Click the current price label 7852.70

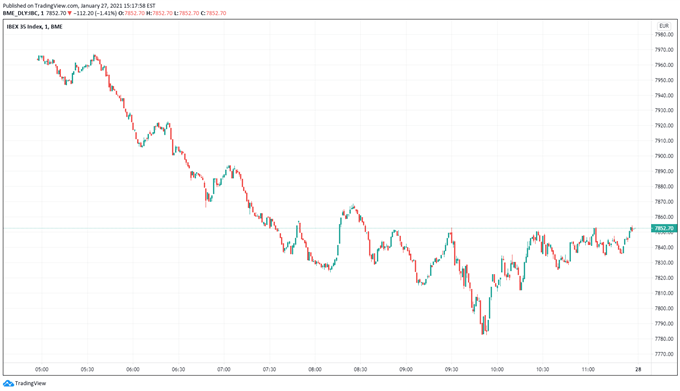pos(664,228)
